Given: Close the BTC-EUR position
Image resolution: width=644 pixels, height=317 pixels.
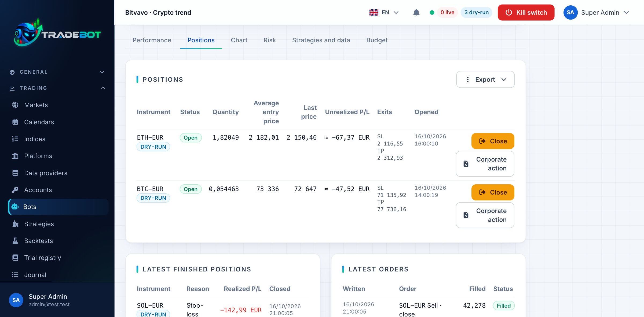Looking at the screenshot, I should (x=493, y=192).
